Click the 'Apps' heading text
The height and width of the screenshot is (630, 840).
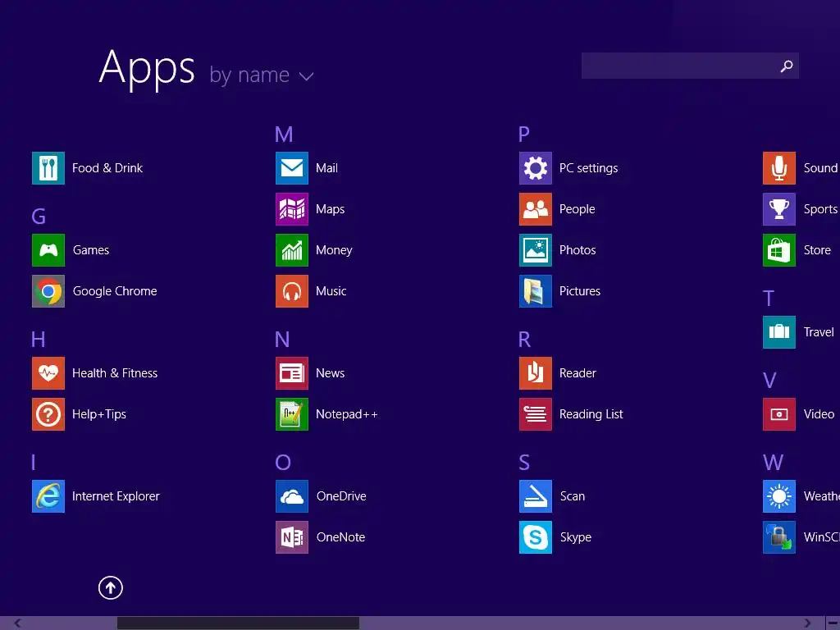(x=147, y=69)
